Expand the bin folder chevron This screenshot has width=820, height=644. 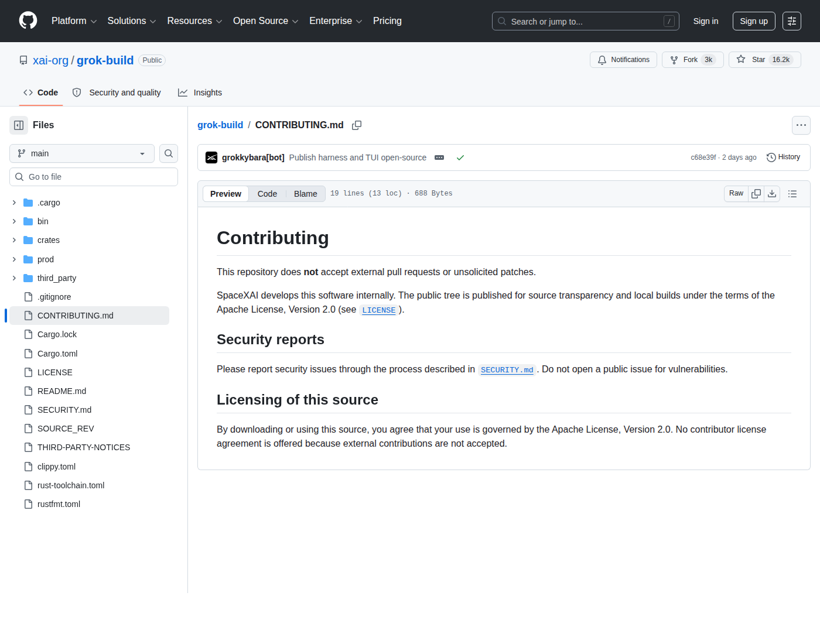tap(14, 221)
